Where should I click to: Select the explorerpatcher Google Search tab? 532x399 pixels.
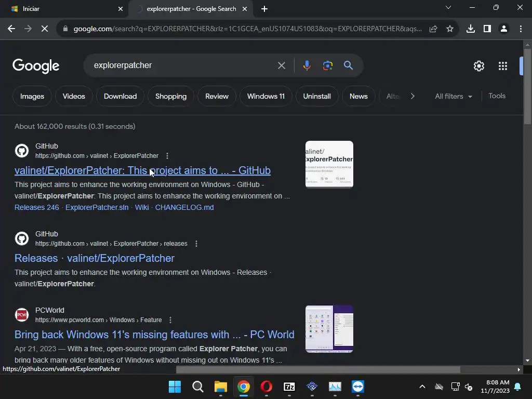[x=191, y=9]
